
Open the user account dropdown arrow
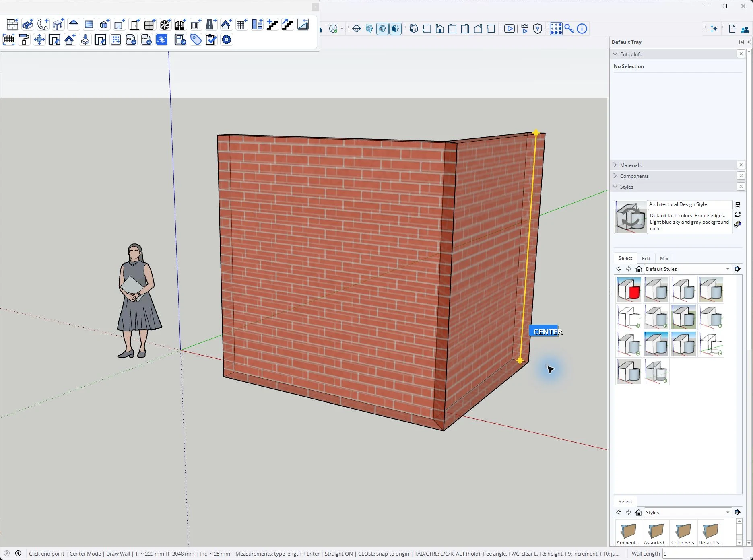342,29
